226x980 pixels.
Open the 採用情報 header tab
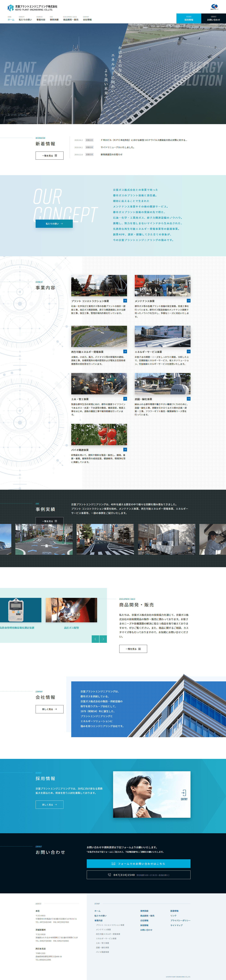(x=189, y=18)
